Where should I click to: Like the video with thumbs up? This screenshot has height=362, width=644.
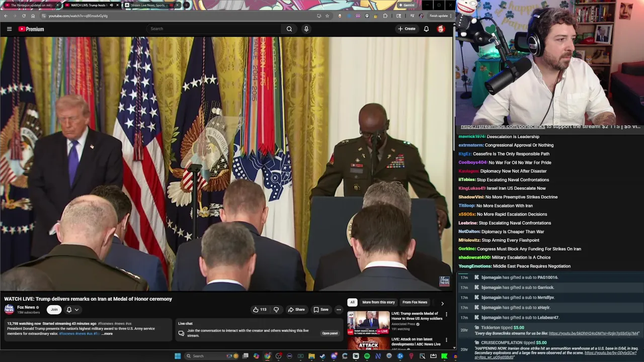[x=260, y=310]
